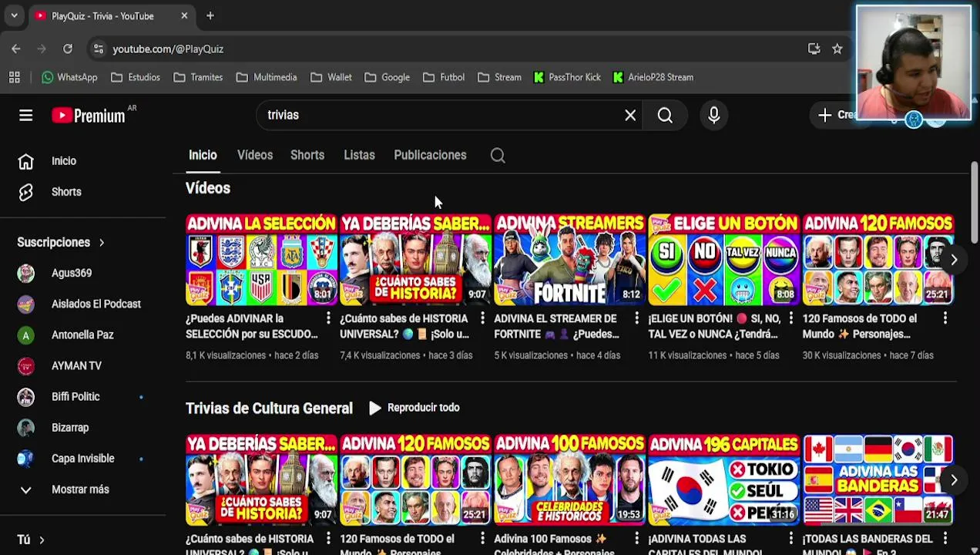Start voice search with microphone

click(713, 115)
